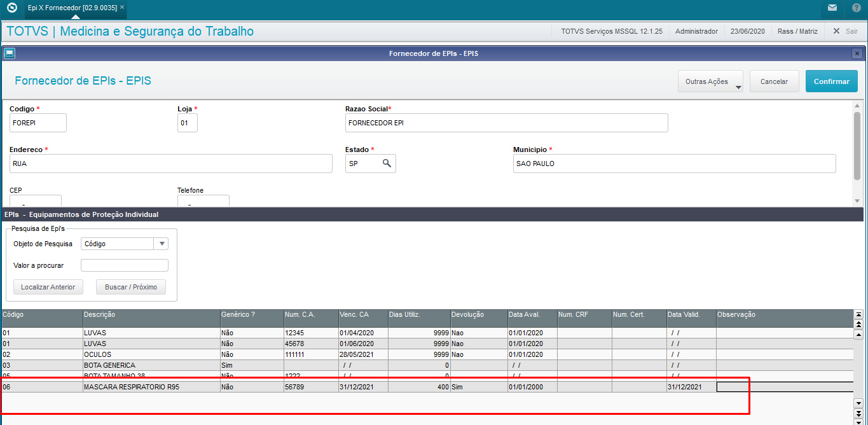The image size is (868, 425).
Task: Click the dialog window icon in title bar
Action: coord(9,53)
